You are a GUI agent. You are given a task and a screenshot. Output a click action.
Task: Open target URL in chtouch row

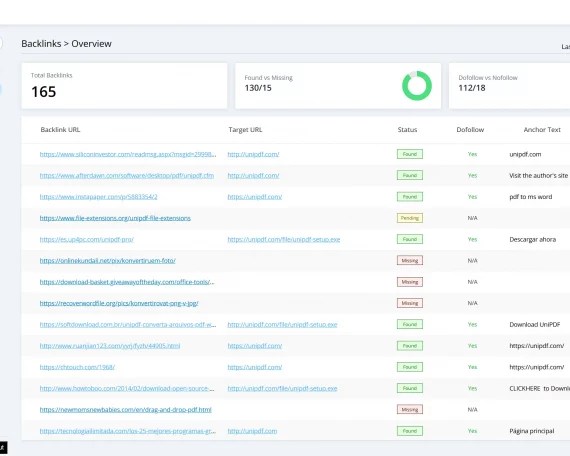[255, 367]
